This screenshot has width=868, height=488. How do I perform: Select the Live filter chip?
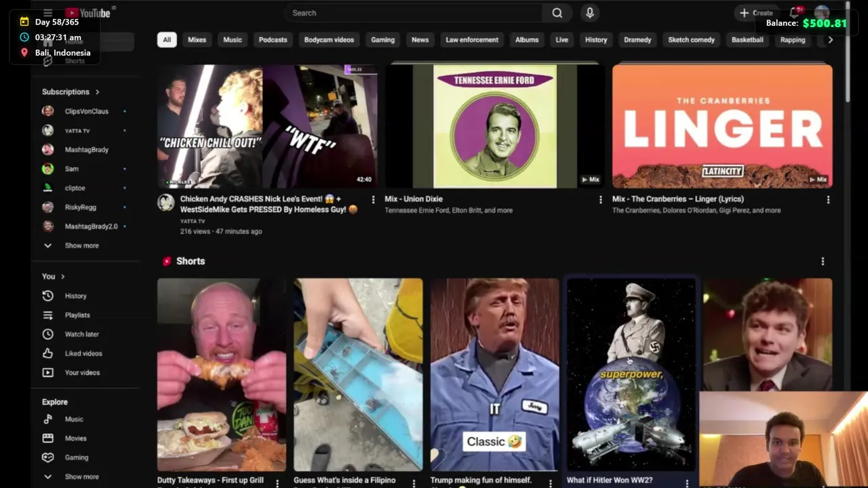(x=561, y=39)
